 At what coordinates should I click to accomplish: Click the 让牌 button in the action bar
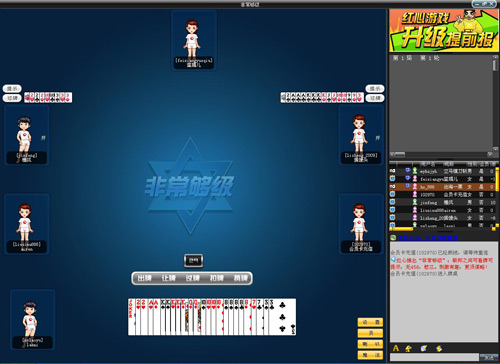tap(168, 278)
